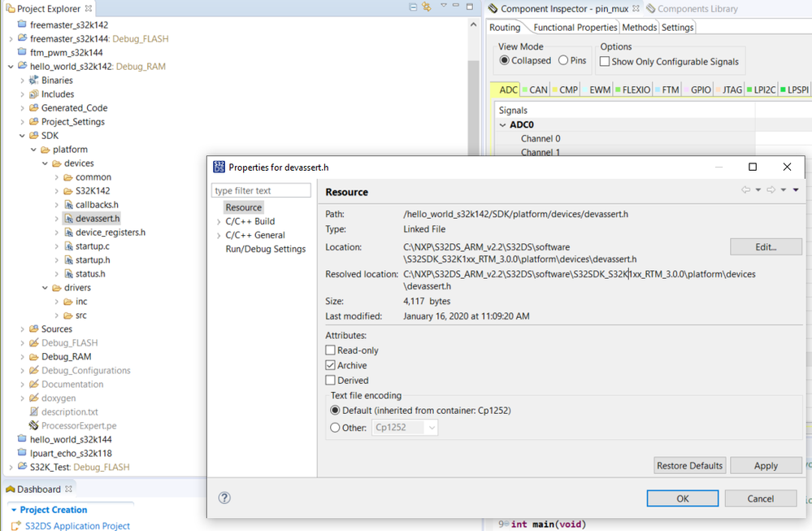Open the Routing tab

pos(505,28)
